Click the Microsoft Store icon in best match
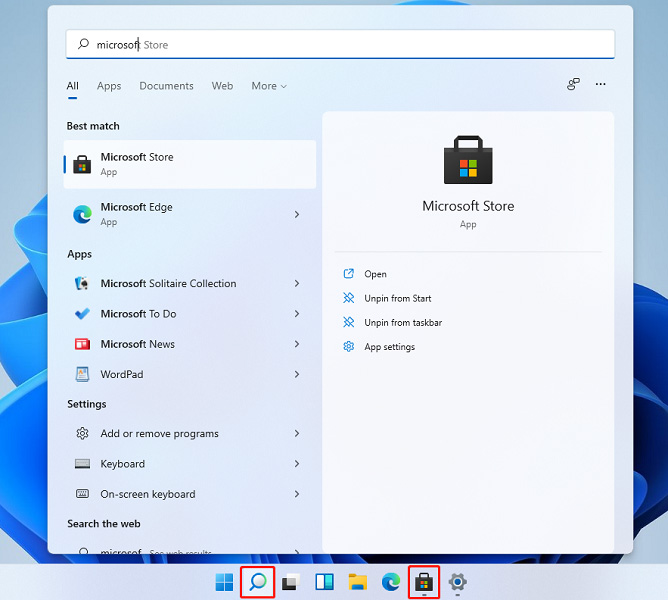The width and height of the screenshot is (668, 600). click(x=82, y=164)
